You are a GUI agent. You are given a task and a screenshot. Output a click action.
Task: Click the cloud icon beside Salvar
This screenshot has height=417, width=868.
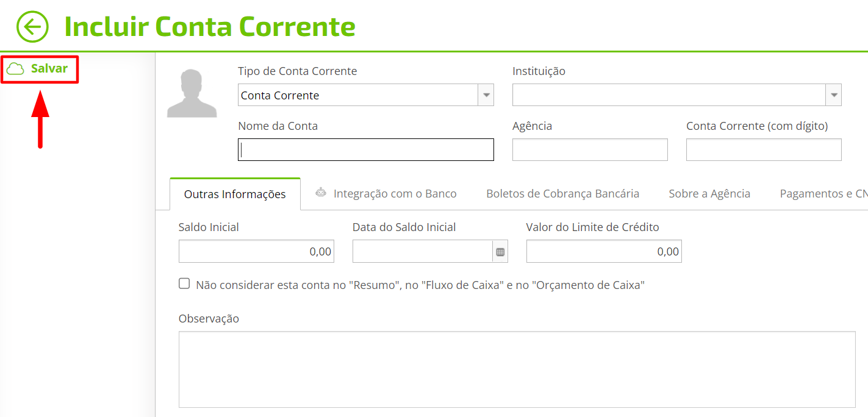point(15,69)
